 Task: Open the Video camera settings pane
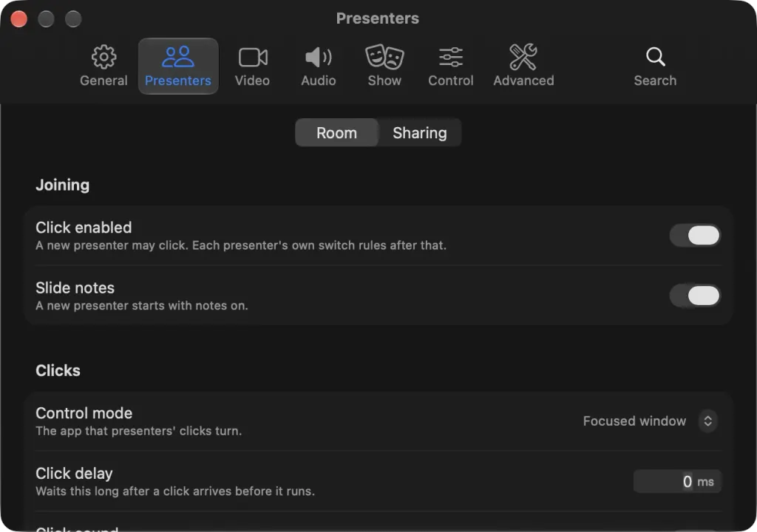(253, 66)
